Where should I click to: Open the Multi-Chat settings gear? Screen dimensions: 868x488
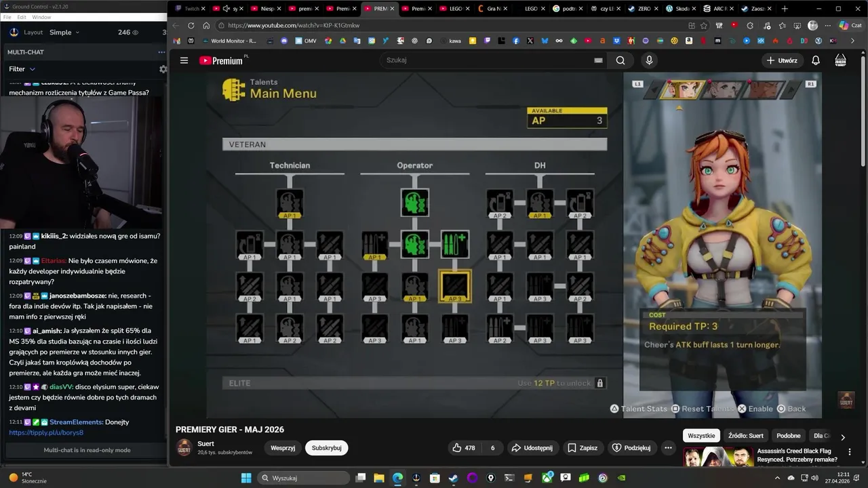(163, 69)
